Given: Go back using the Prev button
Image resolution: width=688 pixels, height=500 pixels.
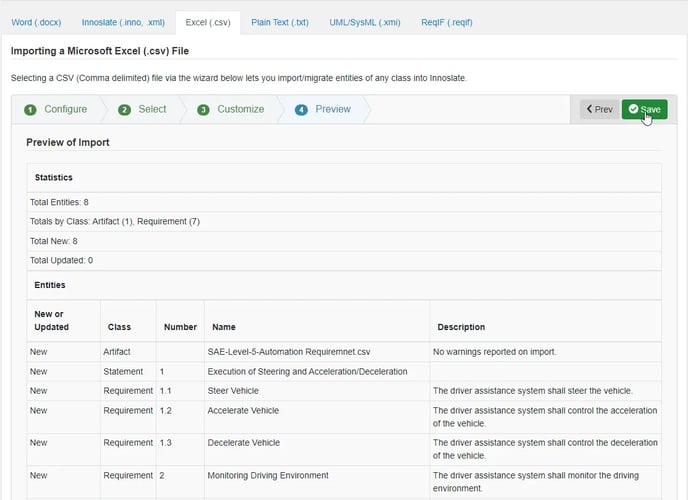Looking at the screenshot, I should (x=599, y=109).
